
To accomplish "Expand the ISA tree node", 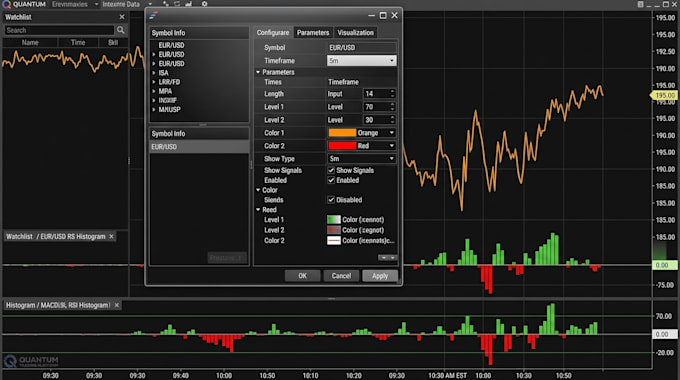I will click(154, 73).
